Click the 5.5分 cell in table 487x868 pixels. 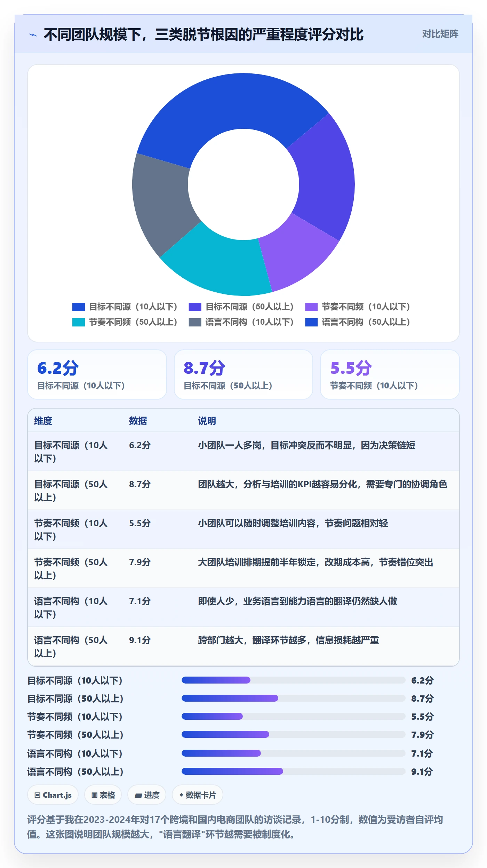point(140,523)
